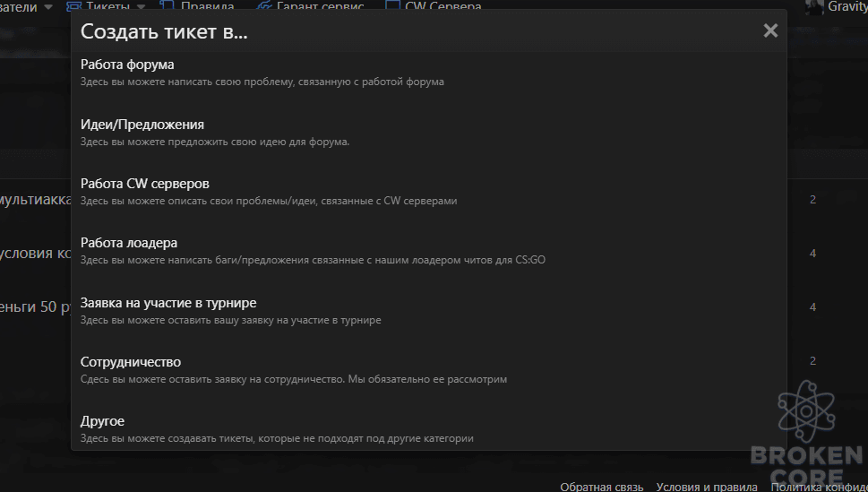Open the «Тикеты» menu in the navigation bar
This screenshot has width=868, height=492.
pos(108,6)
